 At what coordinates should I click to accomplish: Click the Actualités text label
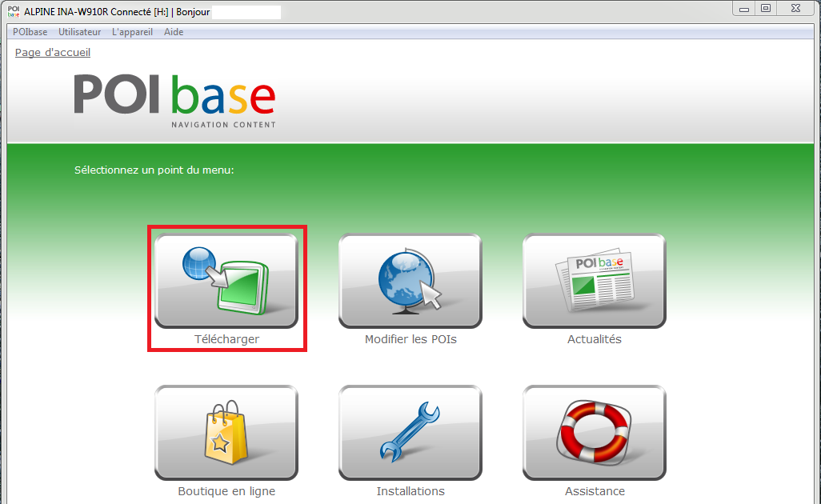click(594, 339)
